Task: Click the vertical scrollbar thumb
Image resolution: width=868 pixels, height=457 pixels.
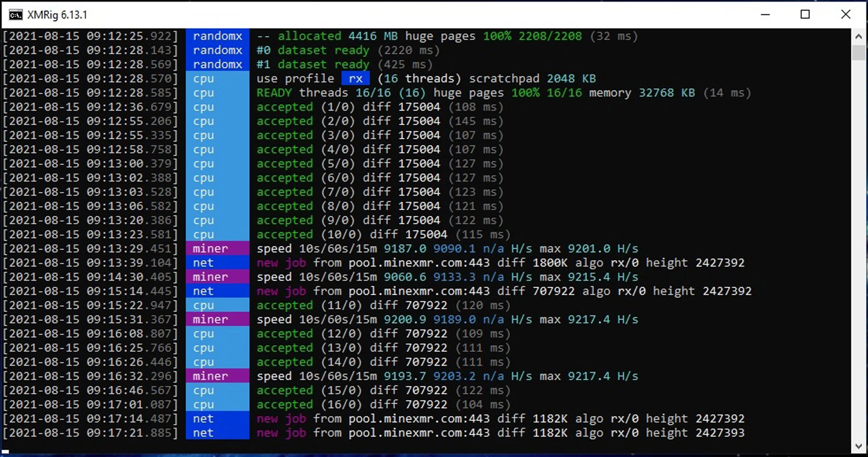Action: (859, 53)
